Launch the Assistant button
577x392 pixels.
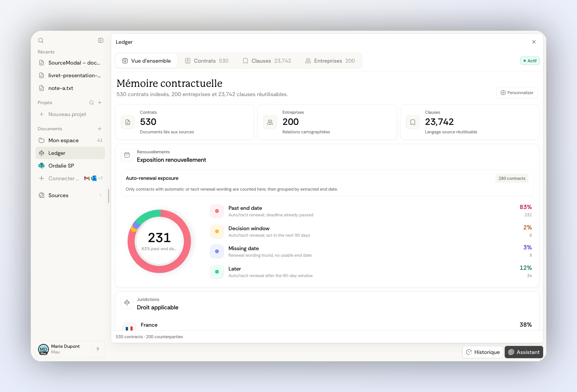tap(524, 352)
